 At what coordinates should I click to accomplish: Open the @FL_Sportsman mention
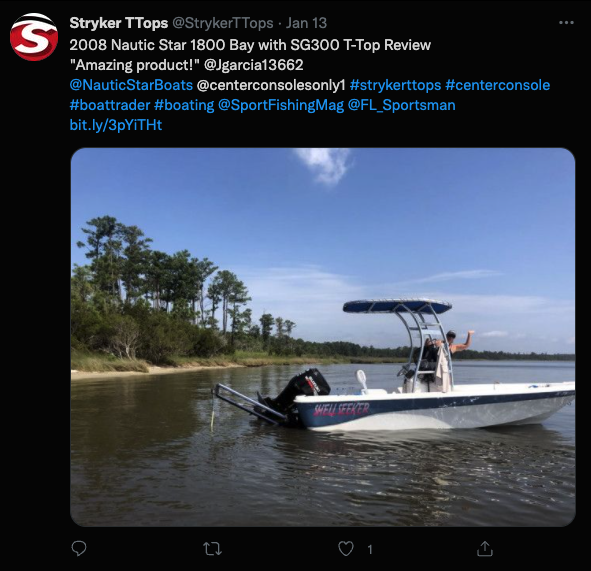401,105
